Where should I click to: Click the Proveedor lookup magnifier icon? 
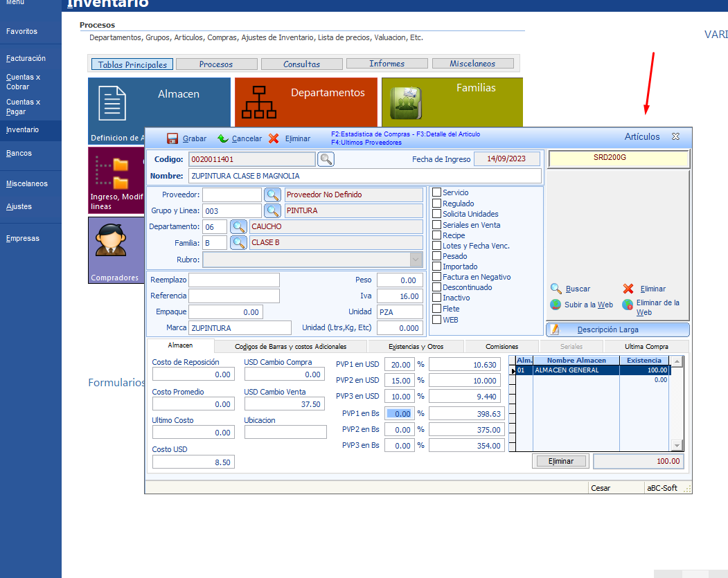coord(273,195)
